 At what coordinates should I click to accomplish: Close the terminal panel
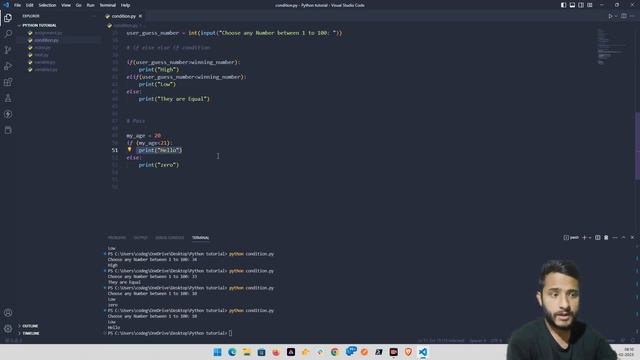632,238
